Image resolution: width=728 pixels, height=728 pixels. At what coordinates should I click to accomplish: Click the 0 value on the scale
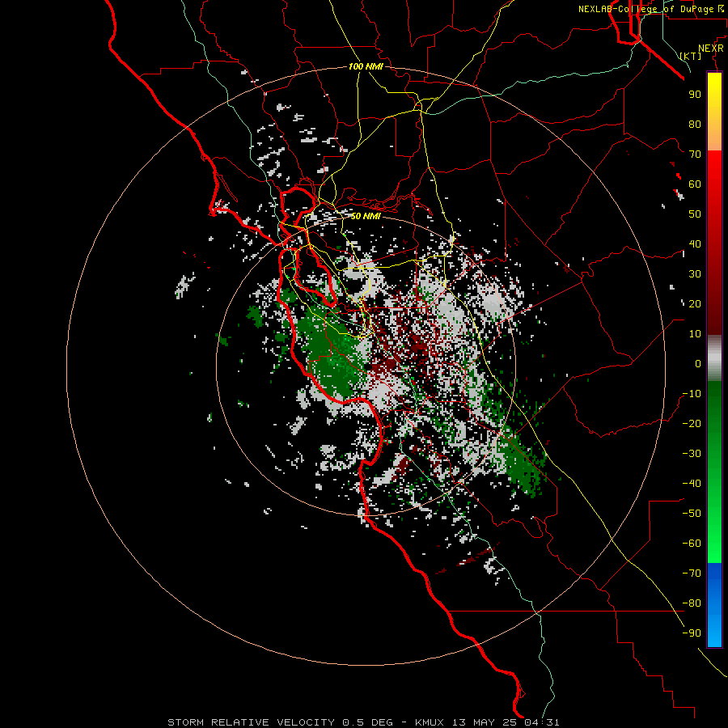(698, 363)
